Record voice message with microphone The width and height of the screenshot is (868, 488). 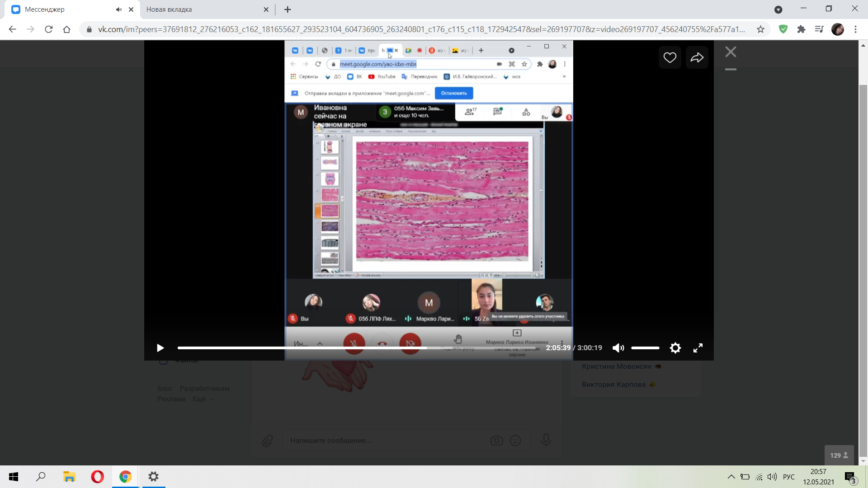546,440
